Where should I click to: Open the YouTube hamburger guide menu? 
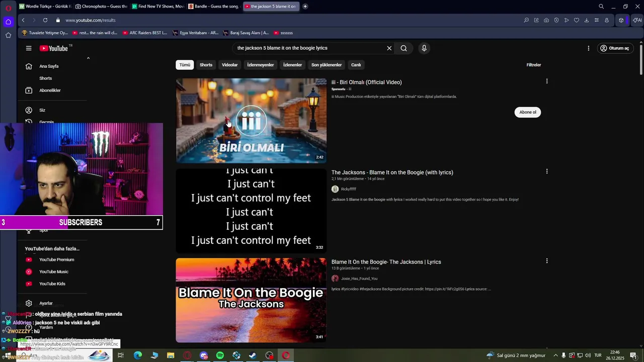click(x=29, y=48)
